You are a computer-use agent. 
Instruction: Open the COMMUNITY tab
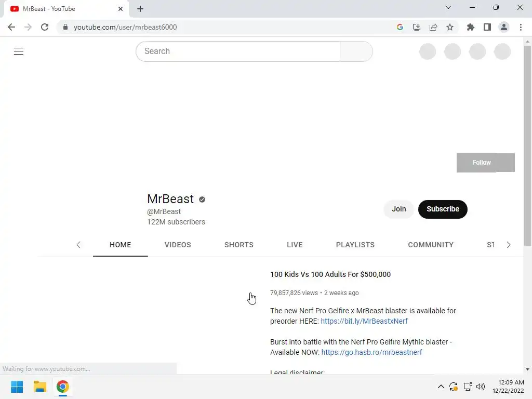pos(431,245)
